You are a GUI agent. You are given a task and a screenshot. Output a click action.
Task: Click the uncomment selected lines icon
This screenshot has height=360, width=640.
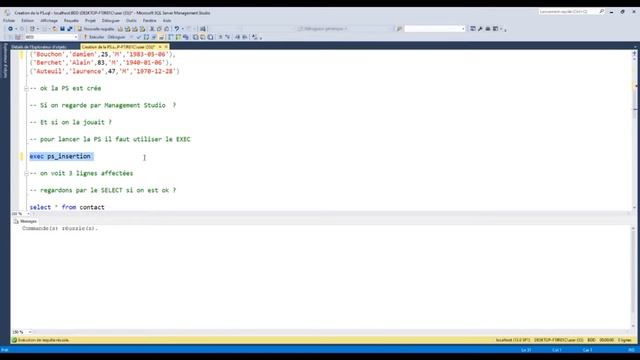point(228,37)
